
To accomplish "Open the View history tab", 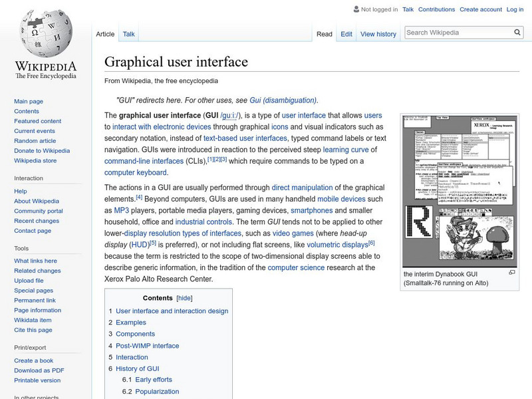I will pyautogui.click(x=378, y=34).
